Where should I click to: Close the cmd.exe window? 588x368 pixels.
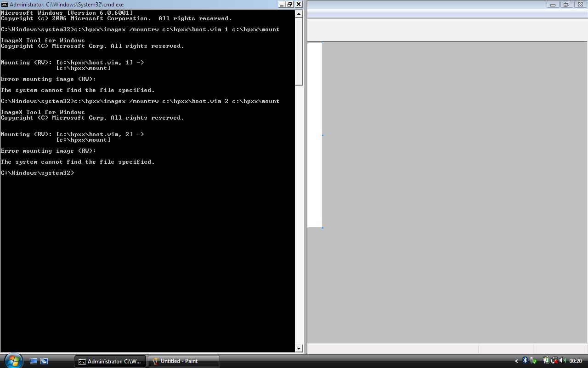299,4
